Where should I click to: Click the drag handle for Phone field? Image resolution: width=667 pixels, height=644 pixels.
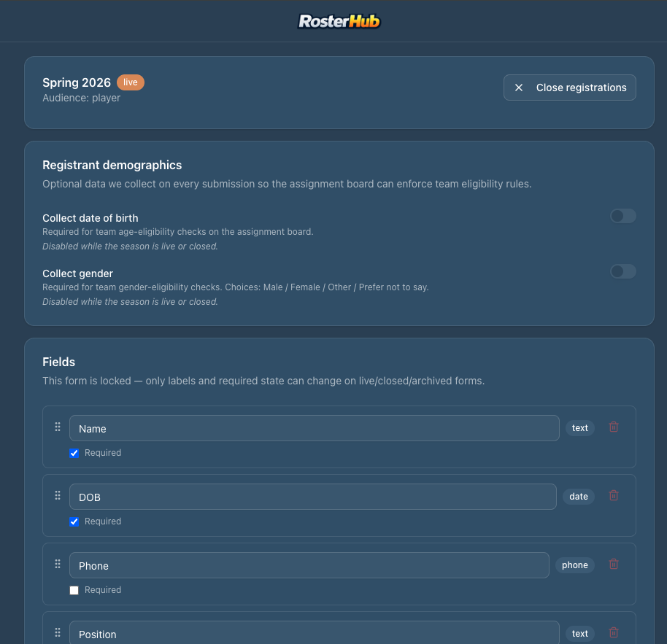coord(58,564)
